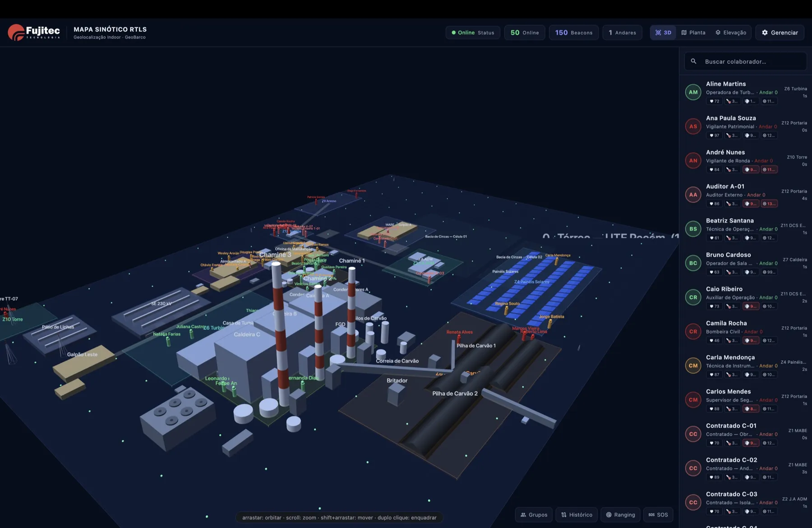Viewport: 812px width, 528px height.
Task: Click the Pilha de Carvão 2 map label
Action: [x=455, y=394]
